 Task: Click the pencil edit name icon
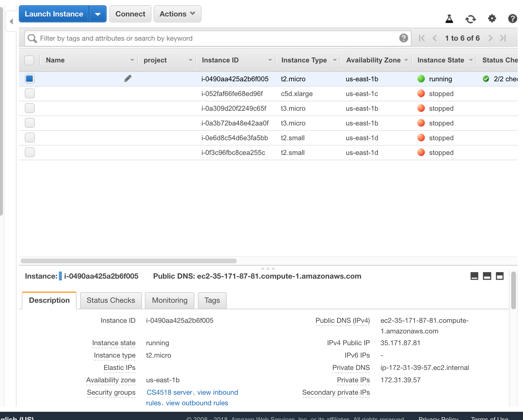click(128, 79)
